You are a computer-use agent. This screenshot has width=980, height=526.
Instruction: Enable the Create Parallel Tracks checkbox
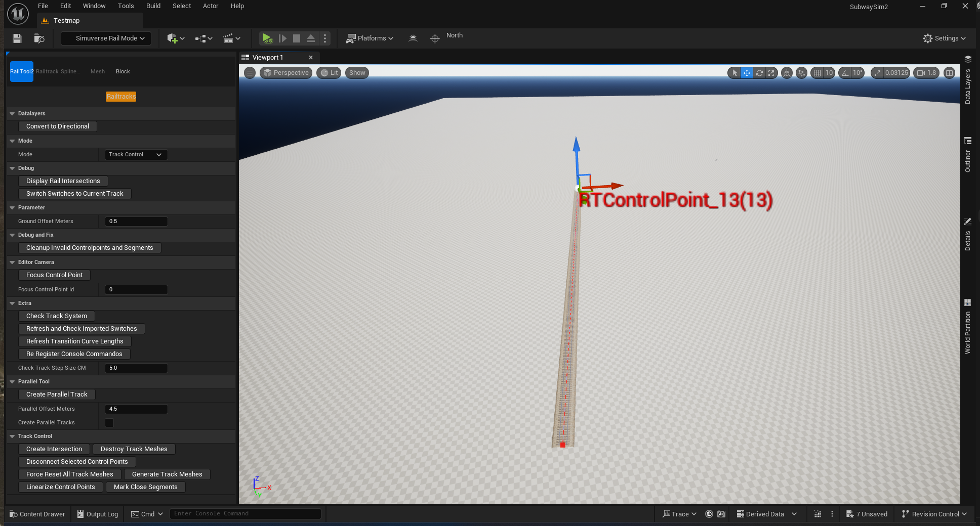click(109, 423)
